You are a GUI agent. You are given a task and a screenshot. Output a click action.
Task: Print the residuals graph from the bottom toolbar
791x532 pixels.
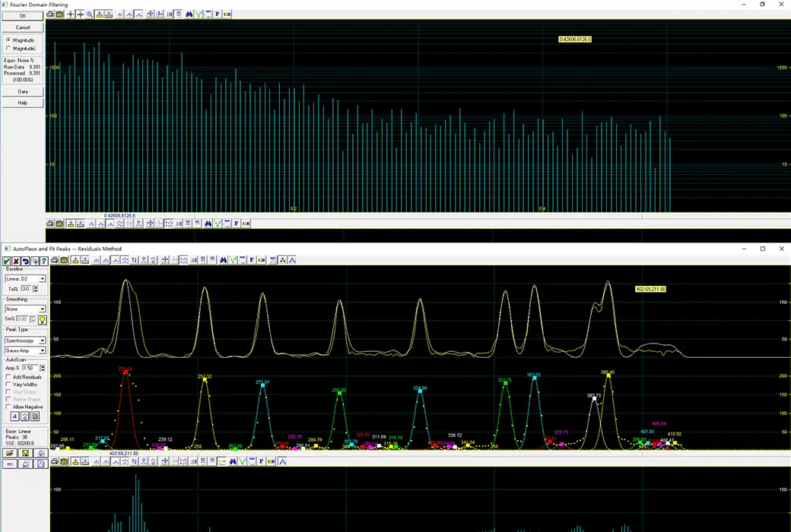(x=55, y=461)
